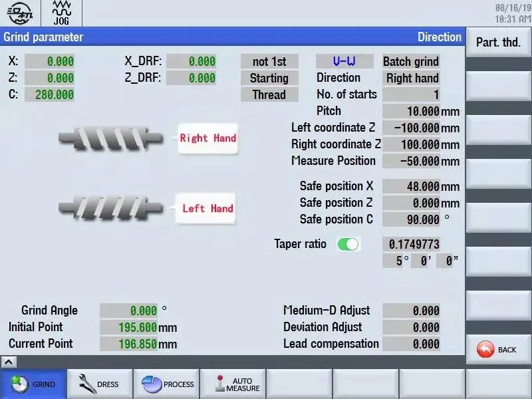Edit Deviation Adjust value
This screenshot has height=399, width=532.
pos(411,327)
